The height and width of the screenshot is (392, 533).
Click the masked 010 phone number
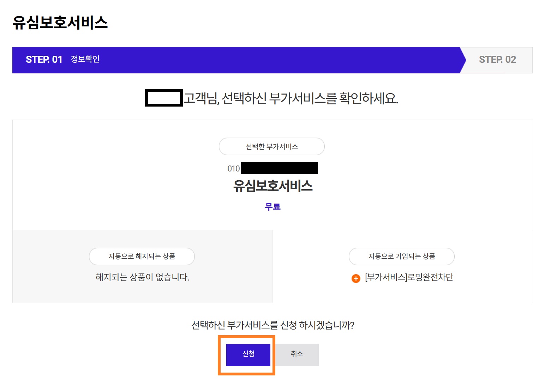click(x=274, y=168)
